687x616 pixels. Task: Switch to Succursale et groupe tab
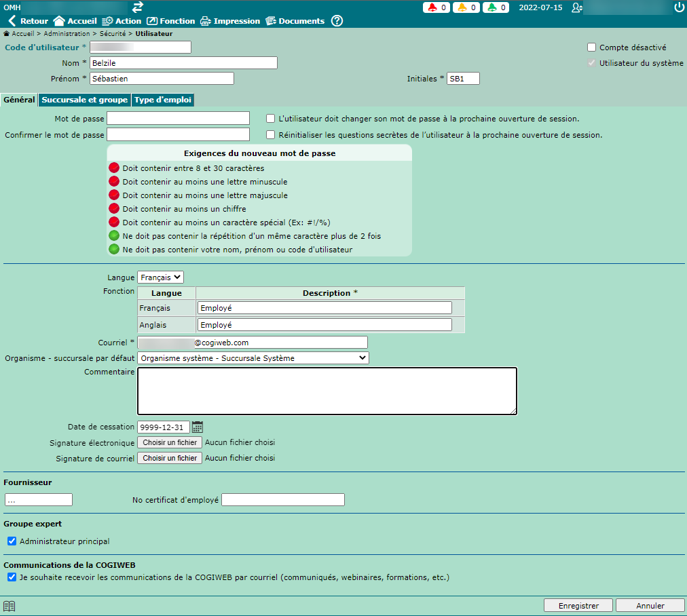(x=85, y=100)
